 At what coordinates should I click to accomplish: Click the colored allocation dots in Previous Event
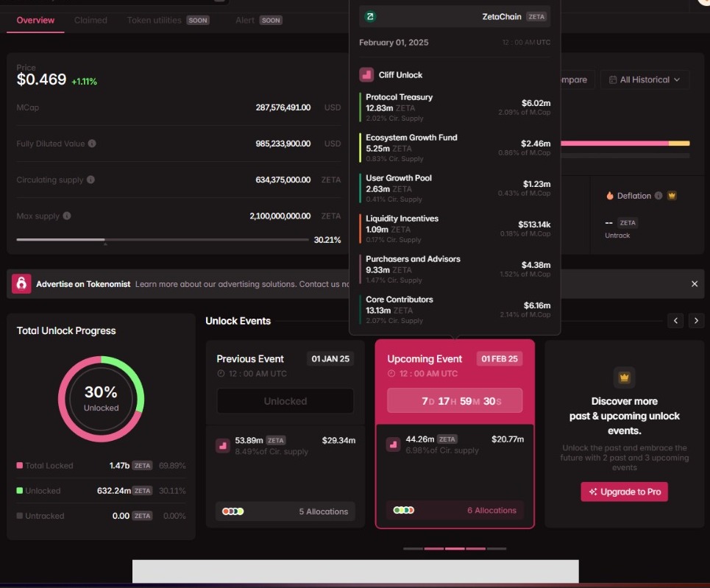(x=232, y=511)
